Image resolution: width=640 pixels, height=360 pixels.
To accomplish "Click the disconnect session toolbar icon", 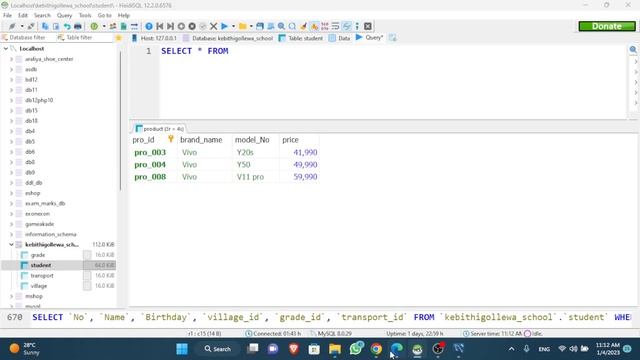I will tap(31, 26).
